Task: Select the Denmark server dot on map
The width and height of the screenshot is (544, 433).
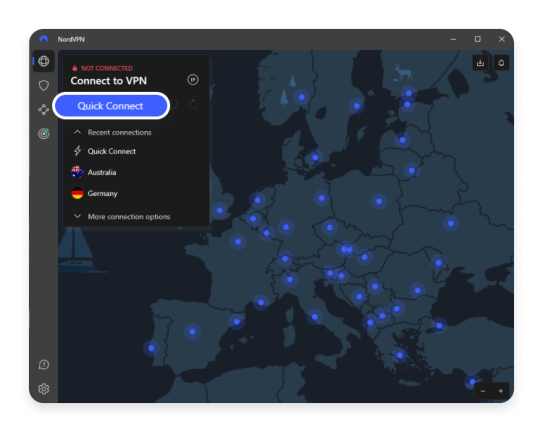Action: (x=315, y=158)
